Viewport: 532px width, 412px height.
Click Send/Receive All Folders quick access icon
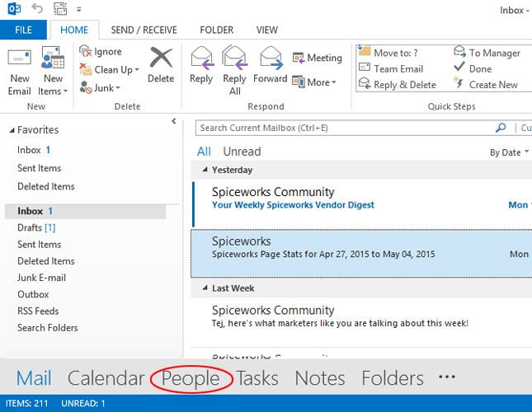click(x=60, y=9)
